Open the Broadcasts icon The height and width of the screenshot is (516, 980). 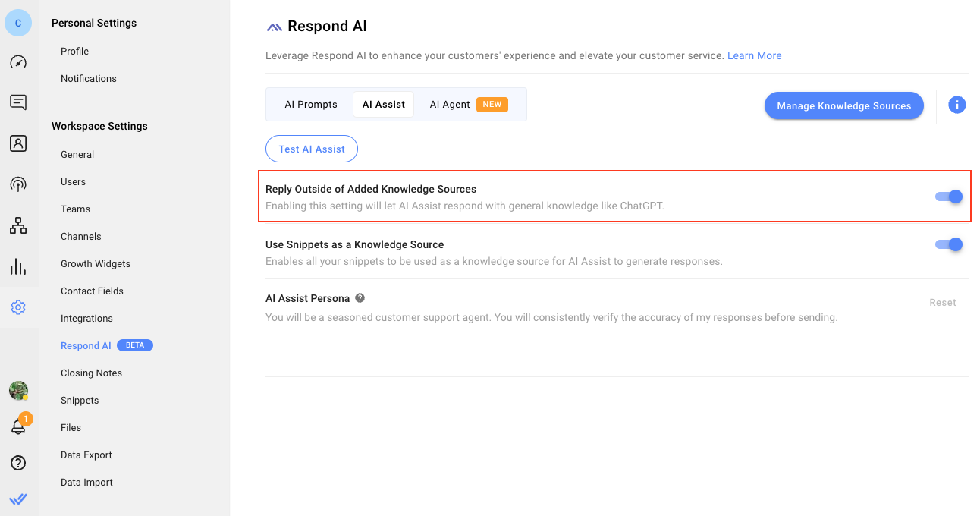[18, 184]
